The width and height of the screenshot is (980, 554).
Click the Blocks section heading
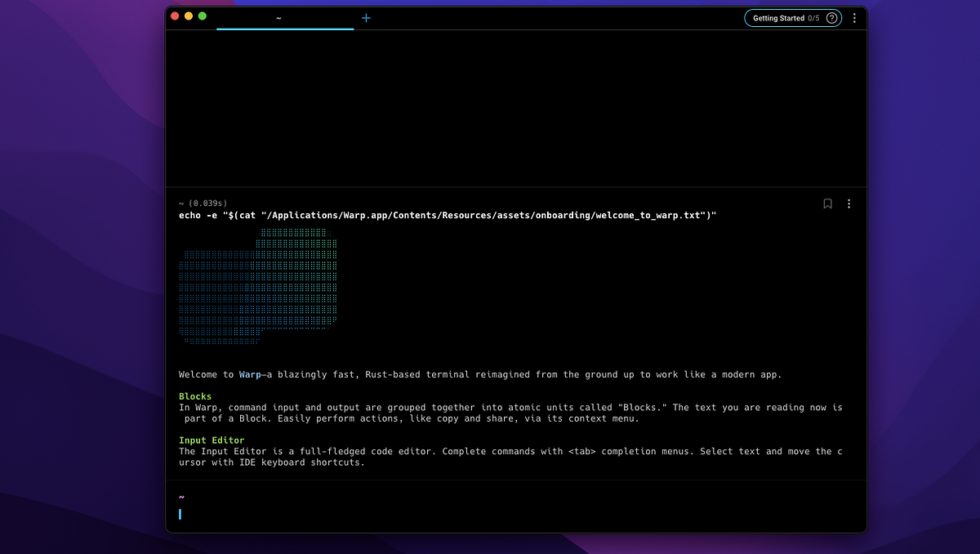tap(195, 395)
